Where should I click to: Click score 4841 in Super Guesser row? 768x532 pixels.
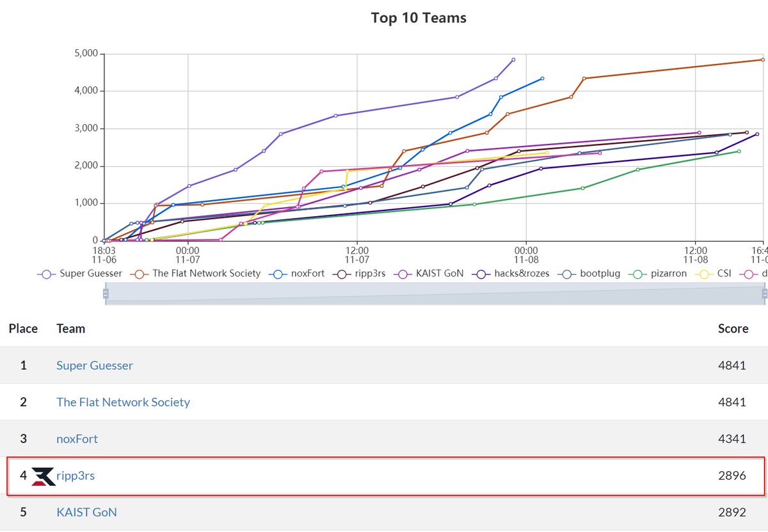(x=732, y=366)
